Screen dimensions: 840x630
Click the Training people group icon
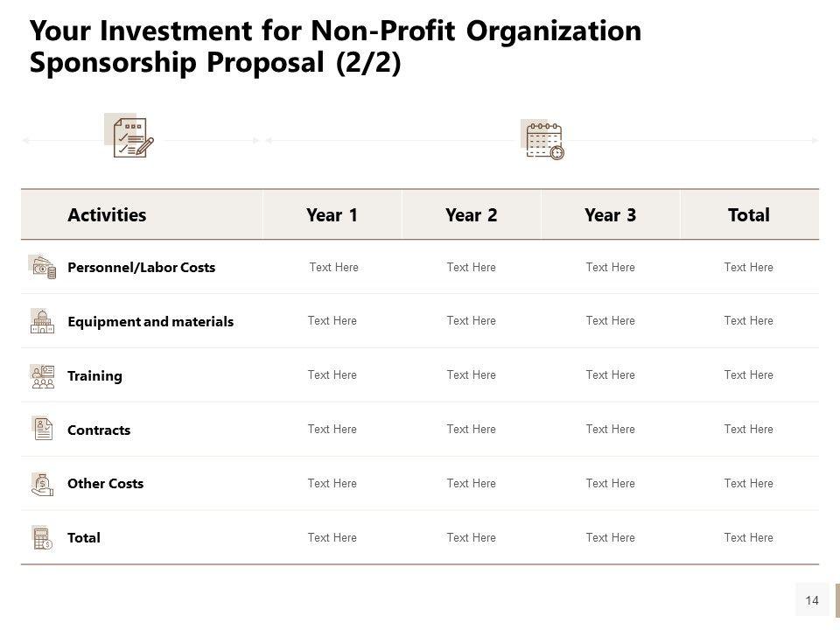[x=42, y=375]
